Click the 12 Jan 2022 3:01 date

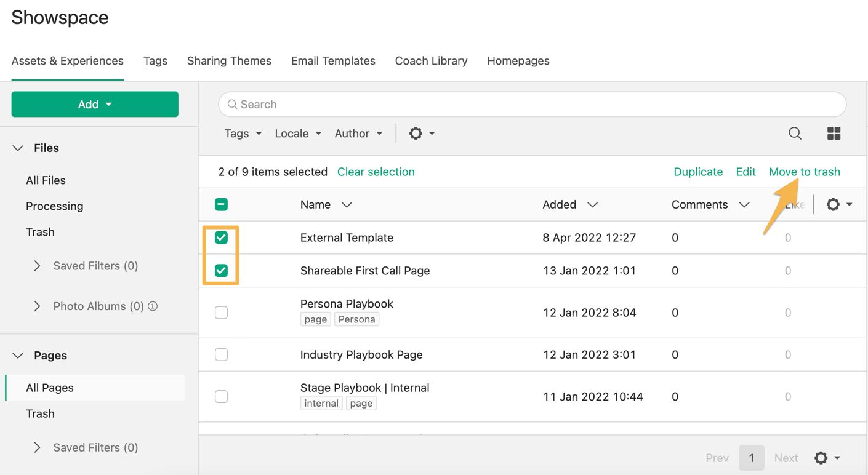coord(589,354)
